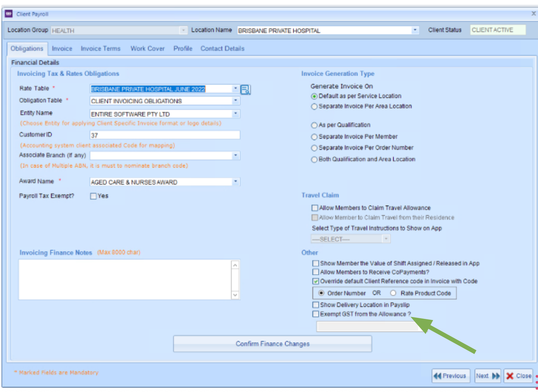Image resolution: width=538 pixels, height=392 pixels.
Task: Select As per Qualification invoice generation
Action: [314, 125]
